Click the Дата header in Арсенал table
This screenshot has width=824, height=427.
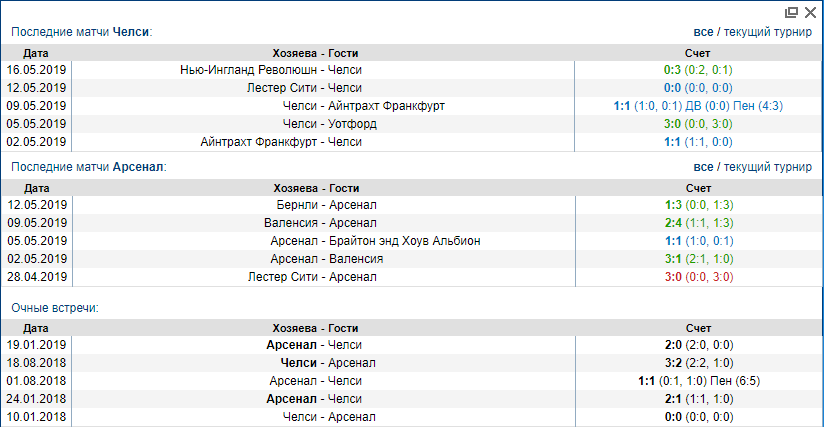tap(36, 187)
